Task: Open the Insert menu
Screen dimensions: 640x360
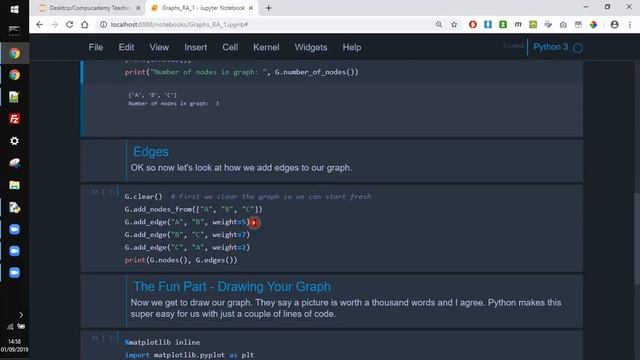Action: [196, 47]
